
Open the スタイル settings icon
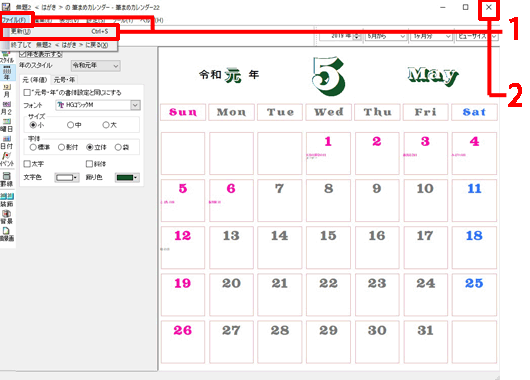pos(7,57)
